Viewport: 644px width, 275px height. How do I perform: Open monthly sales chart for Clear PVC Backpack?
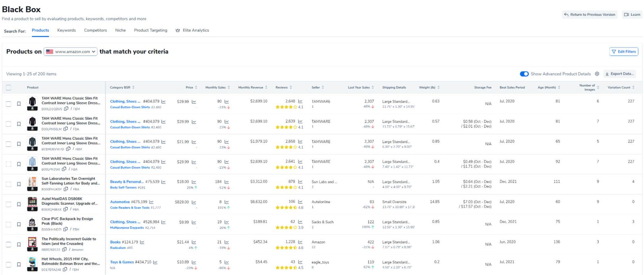(x=227, y=222)
